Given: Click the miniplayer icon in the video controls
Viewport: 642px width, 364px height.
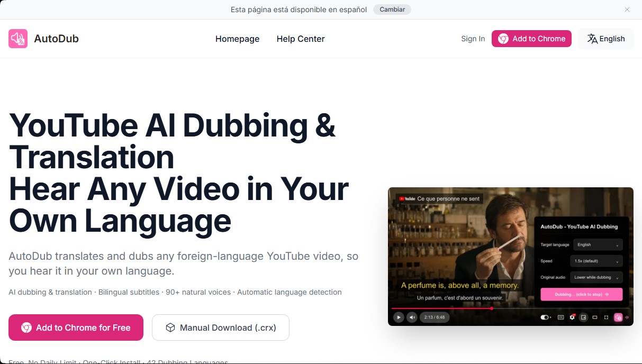Looking at the screenshot, I should click(x=584, y=317).
